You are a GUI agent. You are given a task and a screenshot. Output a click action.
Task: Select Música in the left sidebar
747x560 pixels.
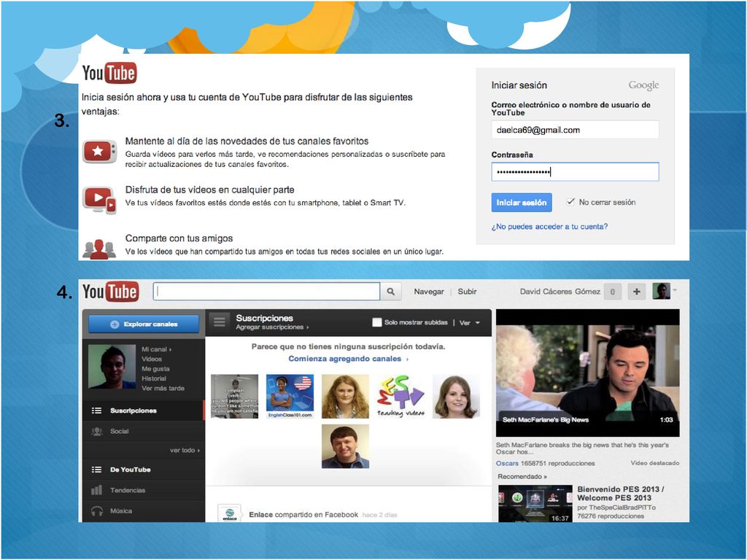144,511
